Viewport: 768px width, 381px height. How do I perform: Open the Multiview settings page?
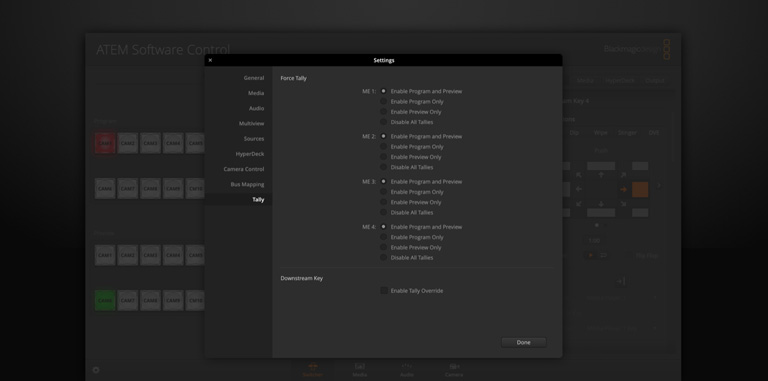[251, 123]
